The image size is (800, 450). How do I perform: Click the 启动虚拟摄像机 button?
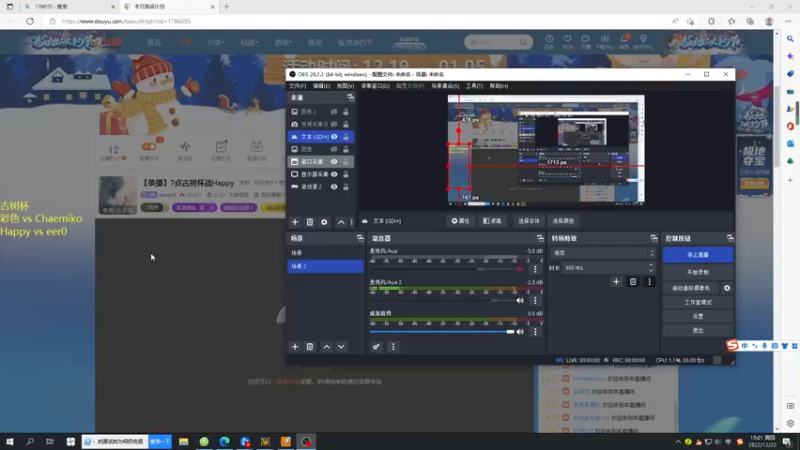pos(691,288)
